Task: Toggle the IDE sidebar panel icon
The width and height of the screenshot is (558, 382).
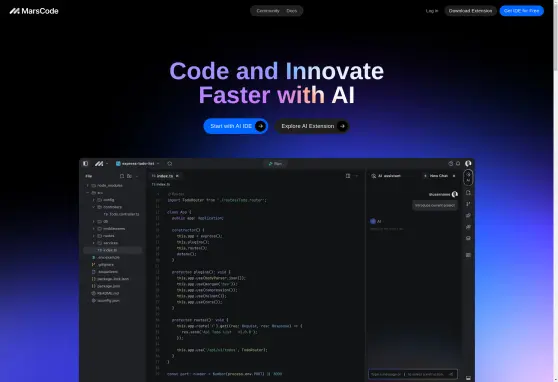Action: (x=85, y=163)
